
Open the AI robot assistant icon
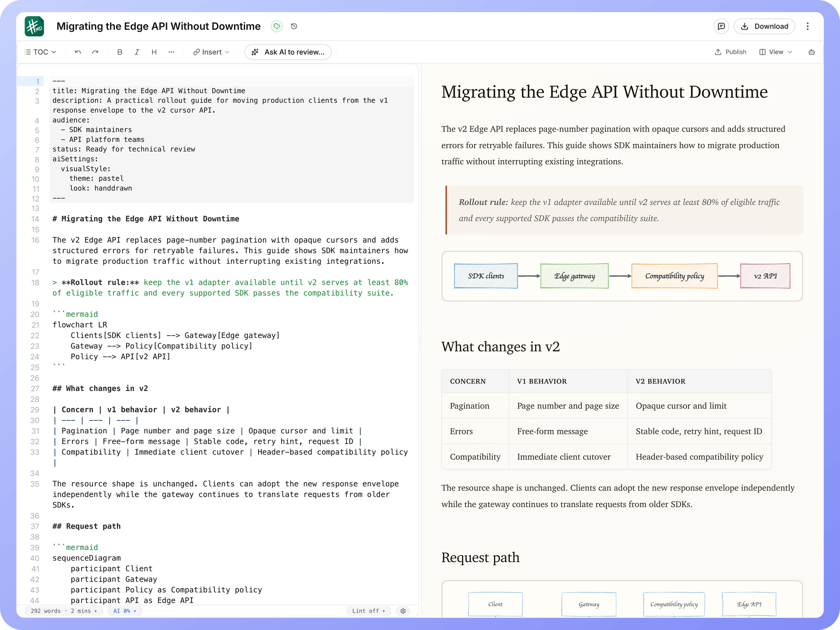pyautogui.click(x=812, y=52)
